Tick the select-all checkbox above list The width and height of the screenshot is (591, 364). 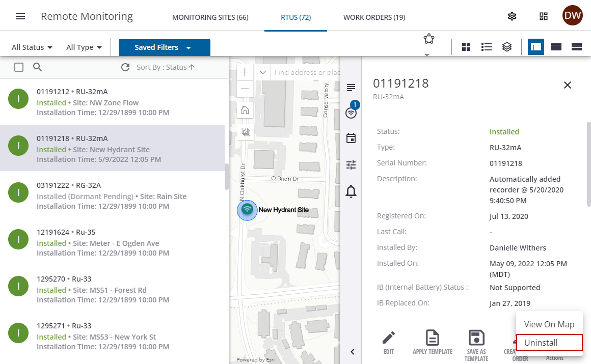(x=19, y=67)
